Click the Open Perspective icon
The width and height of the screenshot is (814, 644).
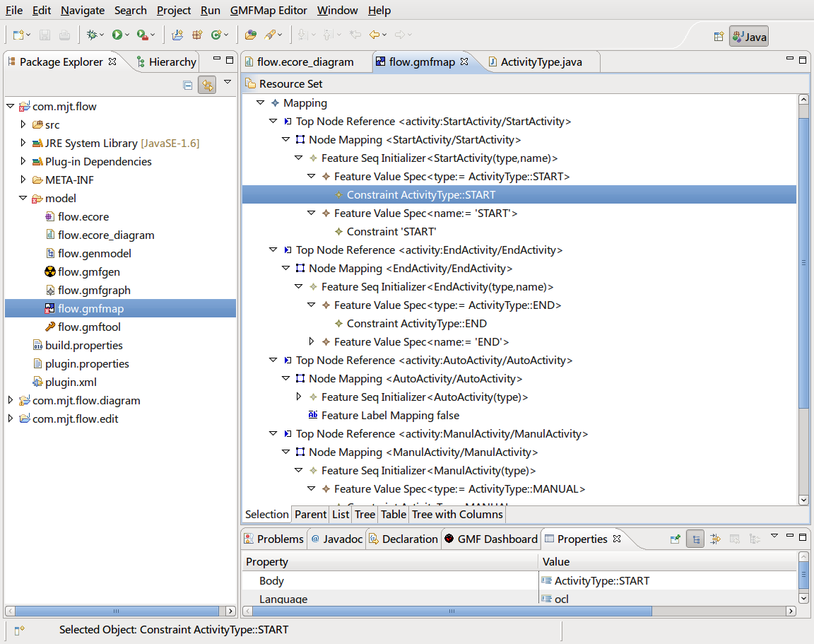click(719, 37)
